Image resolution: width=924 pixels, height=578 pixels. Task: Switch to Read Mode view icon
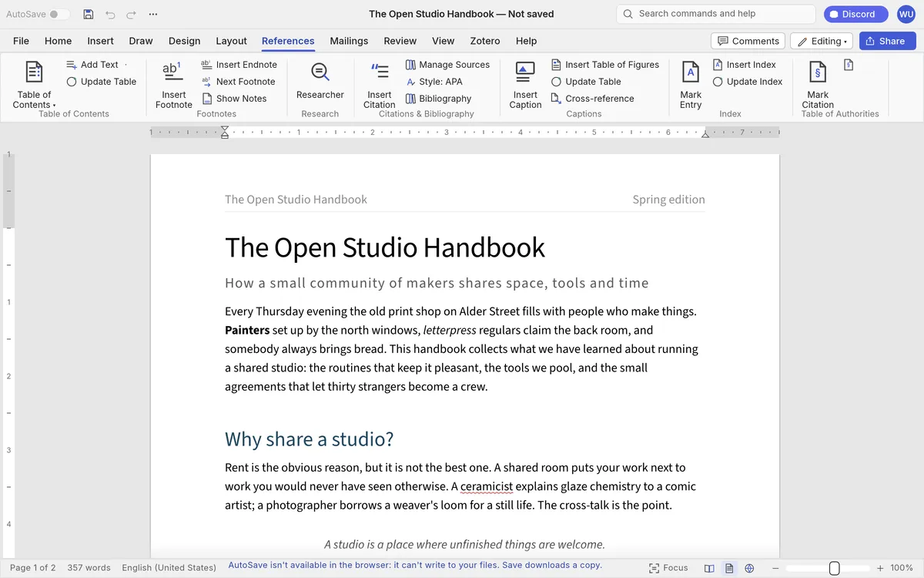[x=709, y=568]
